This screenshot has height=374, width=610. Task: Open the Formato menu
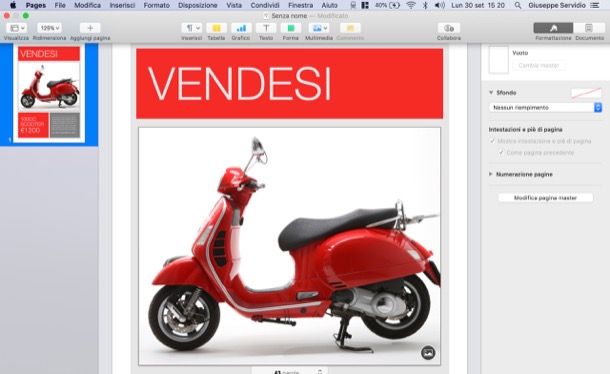tap(157, 5)
